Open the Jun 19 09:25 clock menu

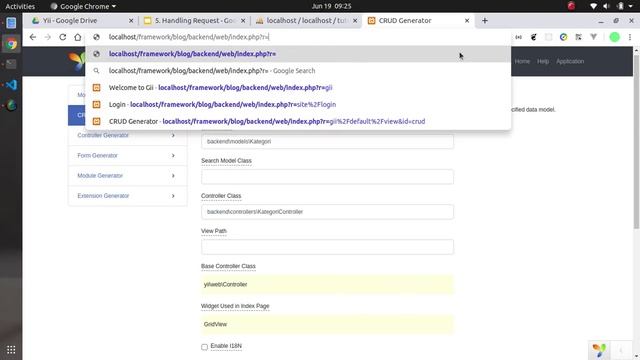coord(331,6)
